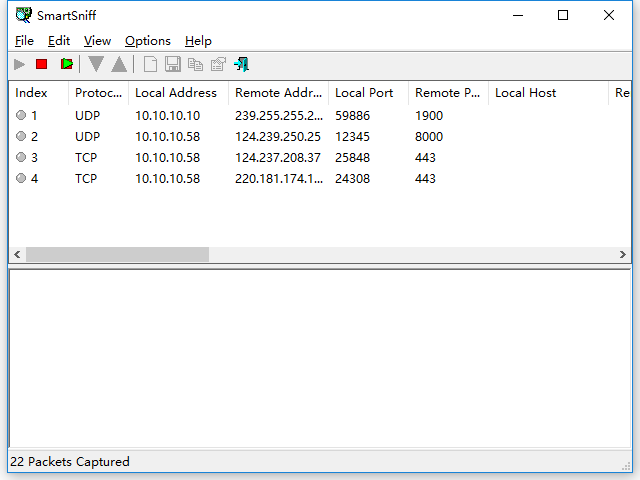Screen dimensions: 640x480
Task: Click the horizontal scrollbar thumb
Action: click(118, 255)
